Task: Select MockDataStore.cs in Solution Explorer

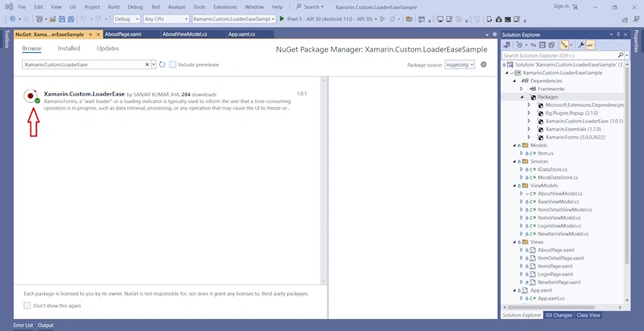Action: [x=558, y=177]
